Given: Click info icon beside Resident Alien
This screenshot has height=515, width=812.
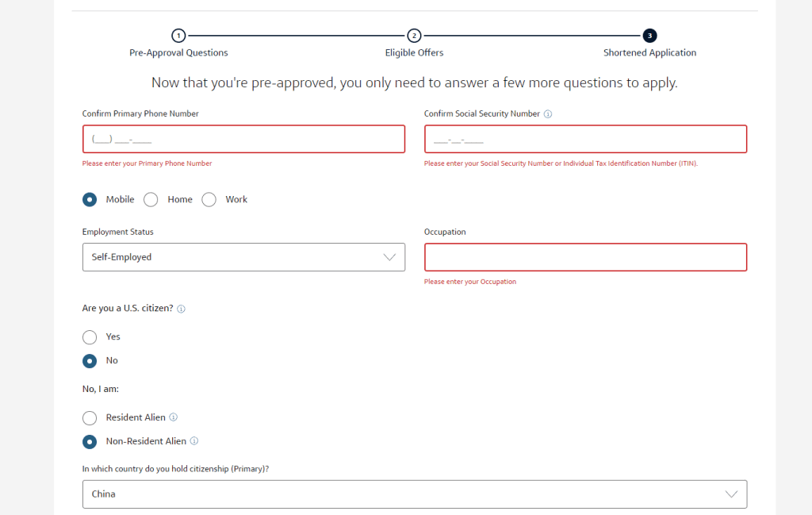Looking at the screenshot, I should pyautogui.click(x=174, y=417).
